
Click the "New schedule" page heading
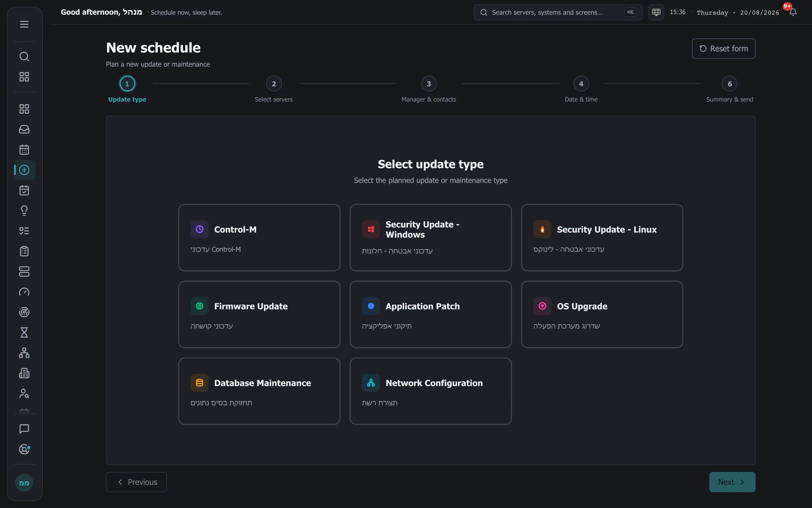[153, 48]
